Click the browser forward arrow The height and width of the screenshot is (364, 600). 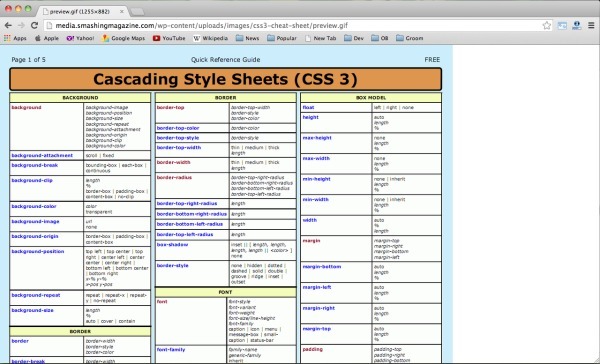(x=21, y=26)
